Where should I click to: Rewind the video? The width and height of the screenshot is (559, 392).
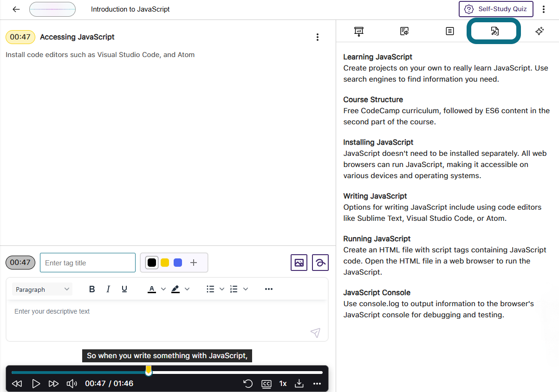[17, 384]
